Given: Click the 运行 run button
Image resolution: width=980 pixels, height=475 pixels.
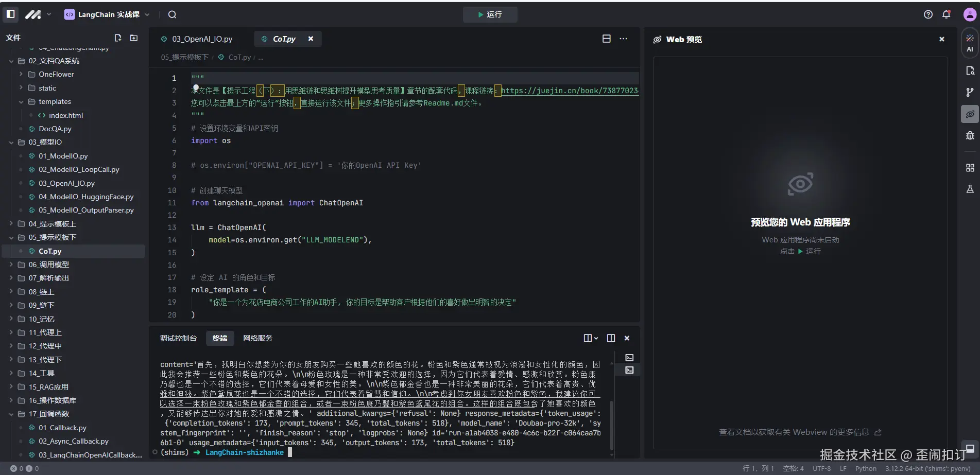Looking at the screenshot, I should (x=490, y=14).
